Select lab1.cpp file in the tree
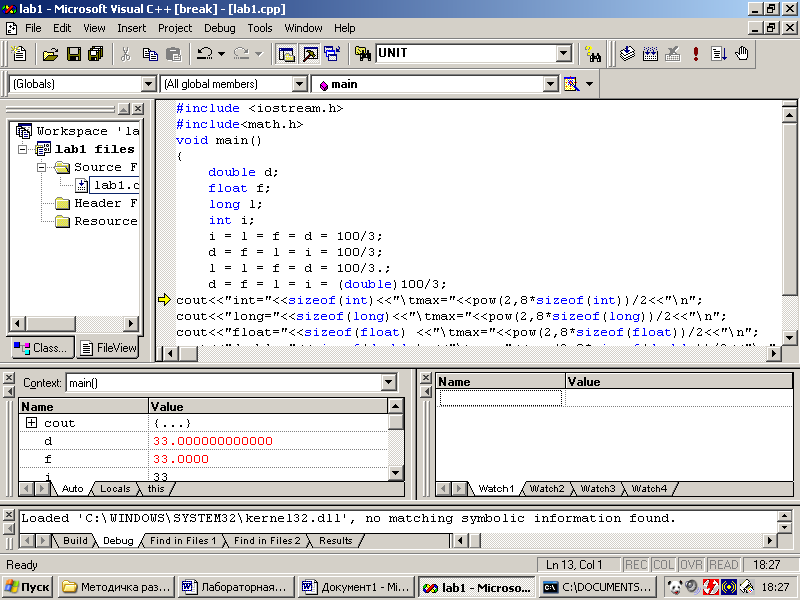 pyautogui.click(x=114, y=185)
